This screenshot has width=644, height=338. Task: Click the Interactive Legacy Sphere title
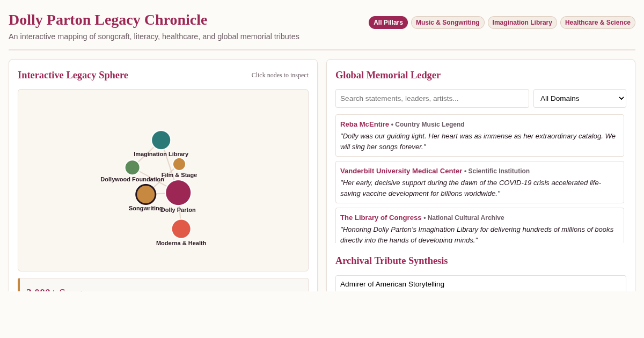73,75
